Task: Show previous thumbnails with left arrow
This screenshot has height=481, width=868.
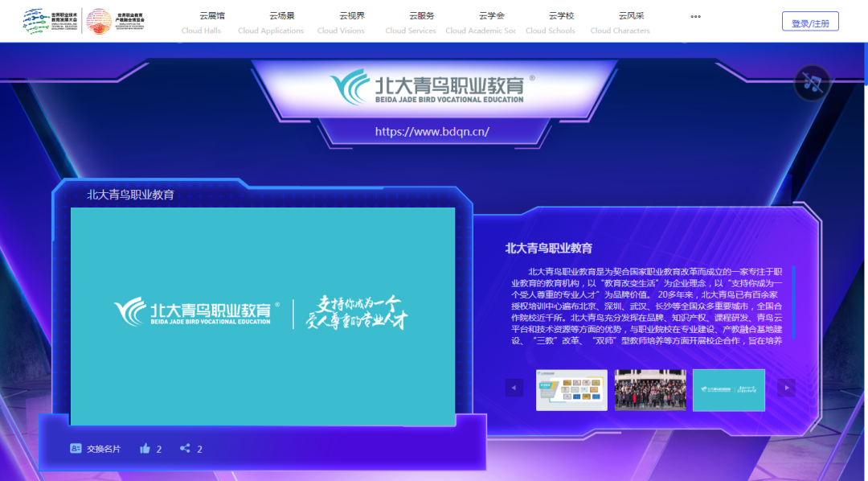Action: pyautogui.click(x=514, y=388)
